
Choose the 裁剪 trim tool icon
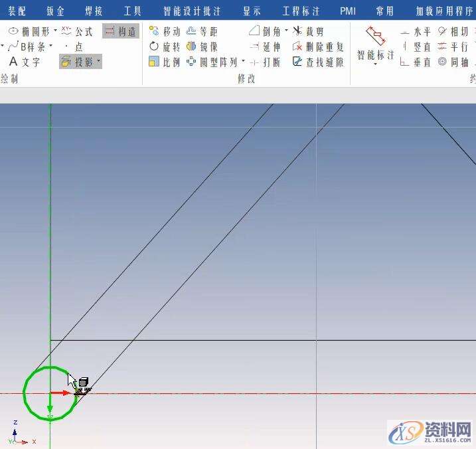297,31
